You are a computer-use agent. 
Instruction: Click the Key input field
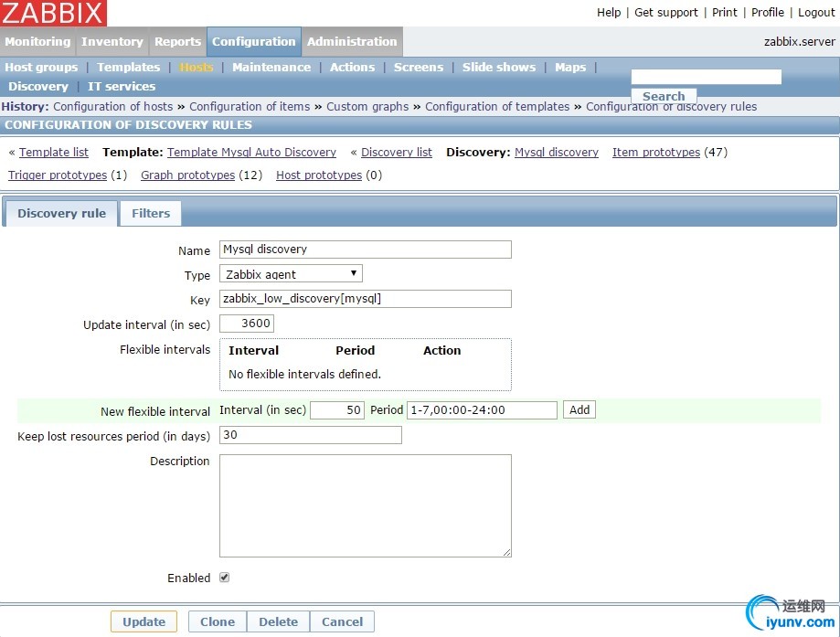366,299
